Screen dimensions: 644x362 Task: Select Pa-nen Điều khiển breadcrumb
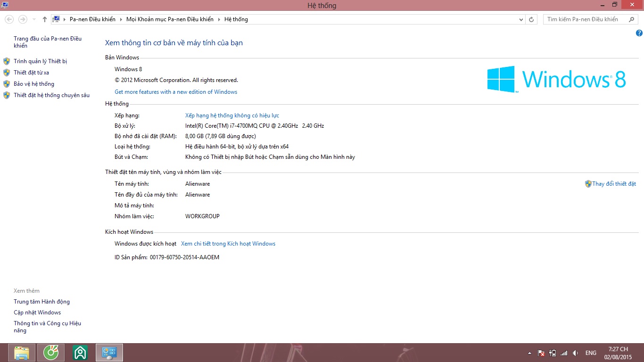[x=92, y=19]
